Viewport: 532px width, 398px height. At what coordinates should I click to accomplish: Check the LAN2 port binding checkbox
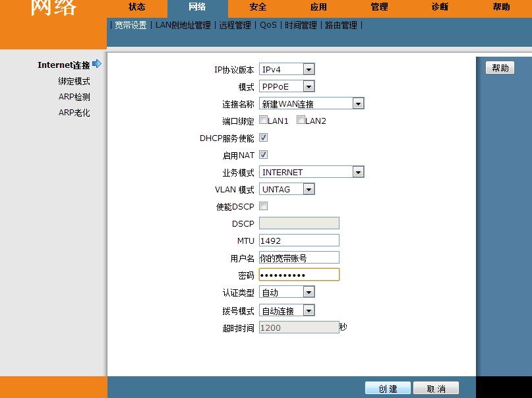[301, 121]
